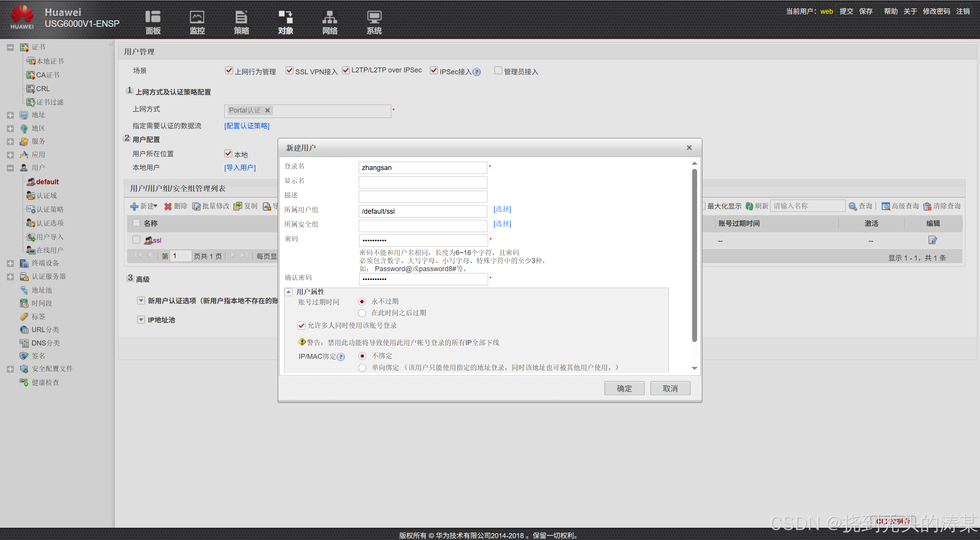
Task: Collapse the 用户属性 section
Action: click(289, 292)
